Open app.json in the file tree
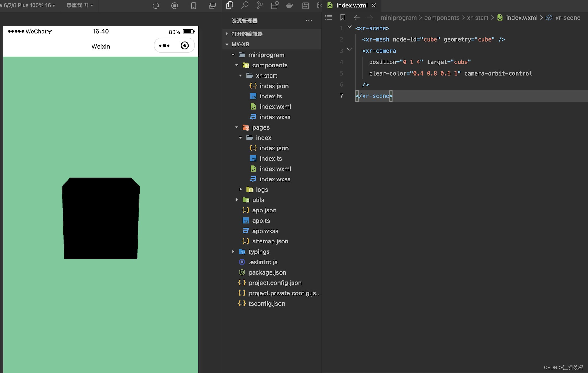Image resolution: width=588 pixels, height=373 pixels. click(x=264, y=210)
